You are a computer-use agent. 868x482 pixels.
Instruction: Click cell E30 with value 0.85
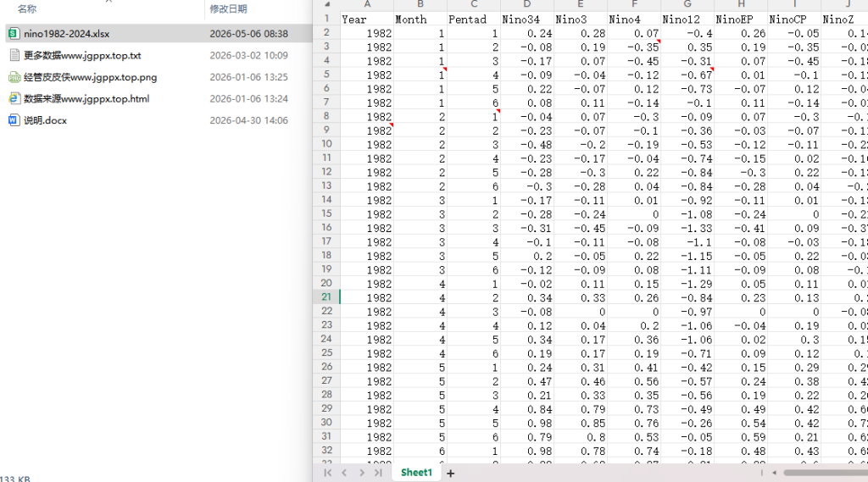point(581,423)
